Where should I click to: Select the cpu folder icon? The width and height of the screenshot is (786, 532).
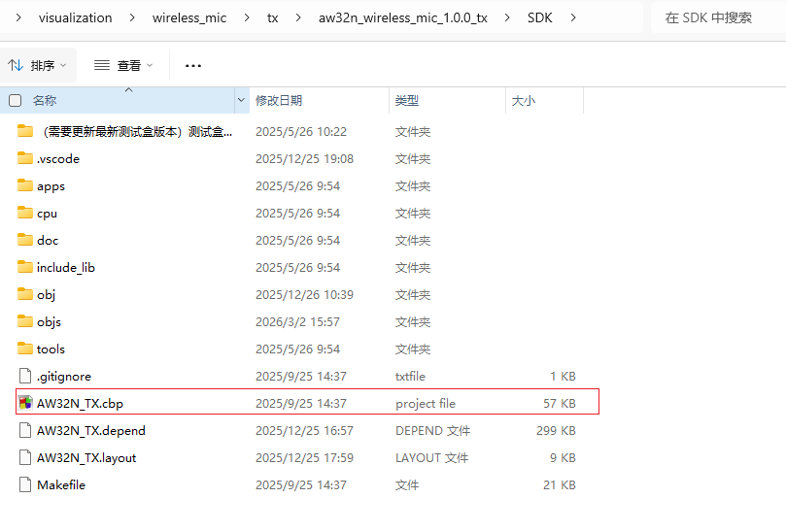[x=25, y=213]
